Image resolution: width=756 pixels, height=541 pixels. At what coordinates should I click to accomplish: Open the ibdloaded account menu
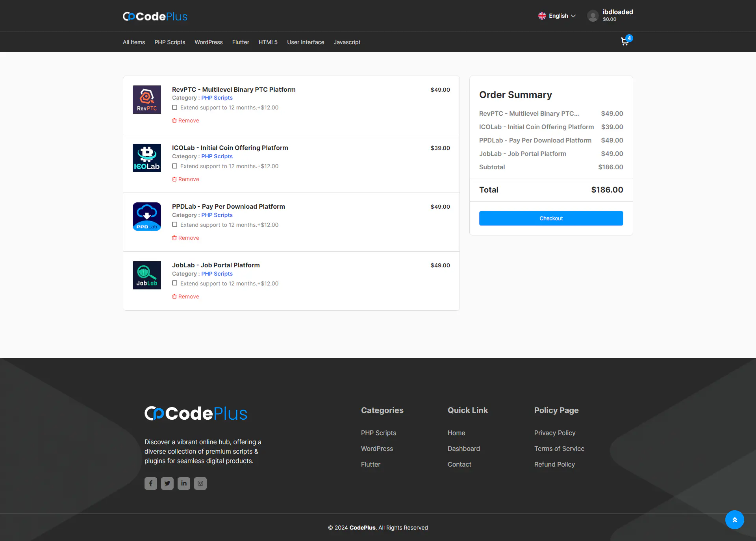point(617,12)
